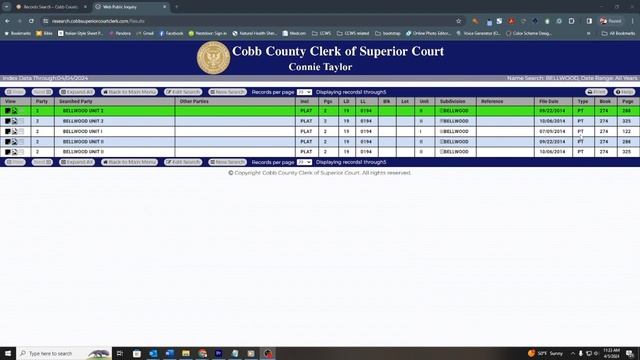The image size is (640, 360).
Task: Click the Help button
Action: pyautogui.click(x=624, y=92)
